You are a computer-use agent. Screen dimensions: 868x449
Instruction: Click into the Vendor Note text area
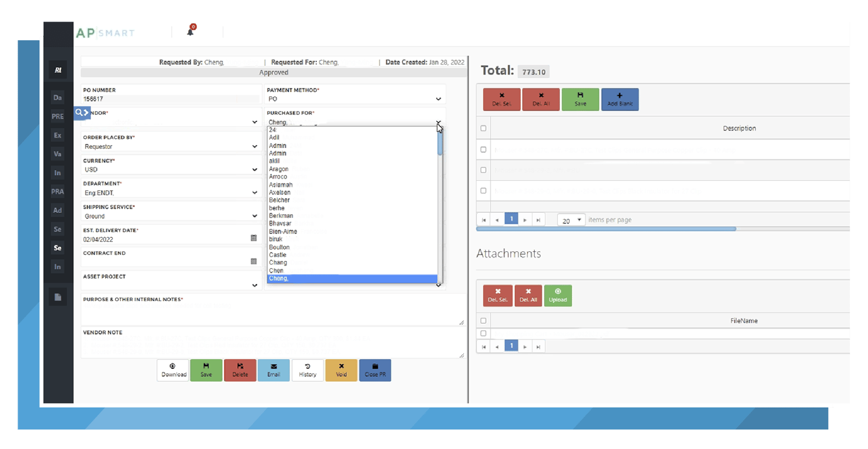click(x=274, y=347)
